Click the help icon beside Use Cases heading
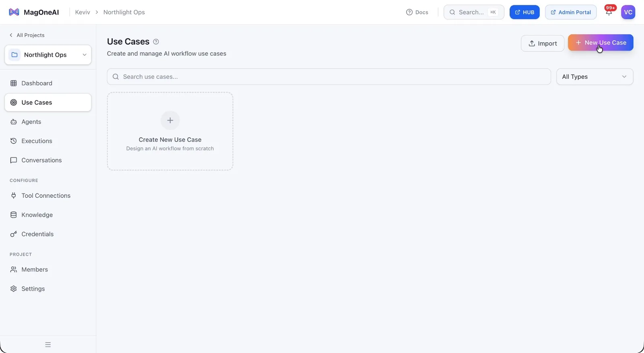This screenshot has width=644, height=353. [x=156, y=41]
